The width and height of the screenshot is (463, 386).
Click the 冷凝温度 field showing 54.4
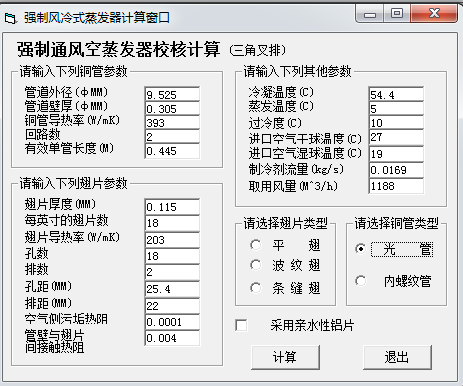396,95
